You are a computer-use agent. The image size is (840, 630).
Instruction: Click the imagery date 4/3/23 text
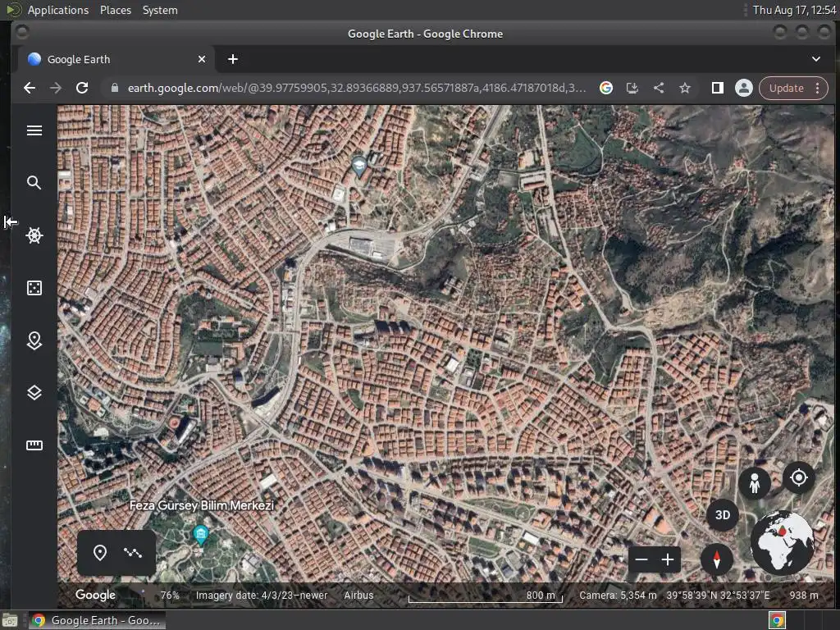click(x=262, y=596)
